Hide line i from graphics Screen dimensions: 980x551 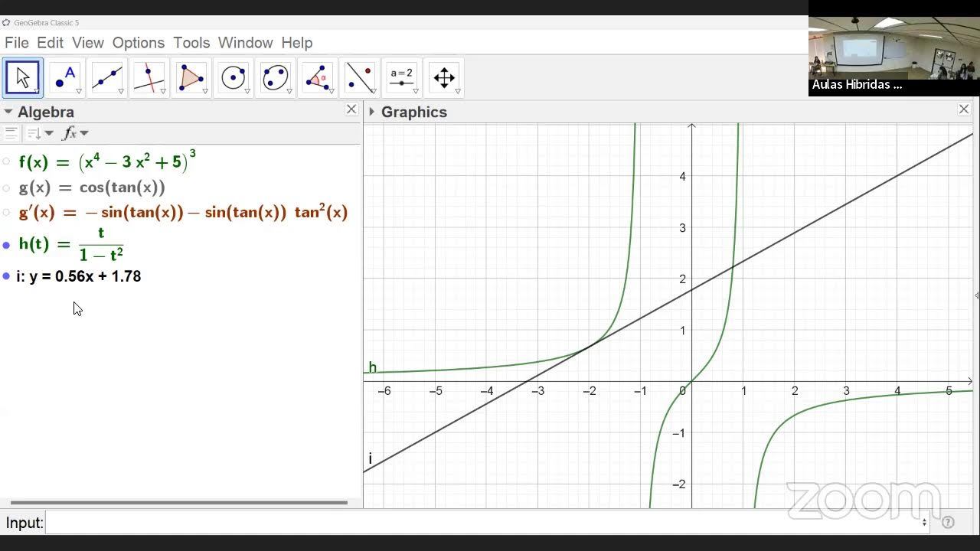[6, 276]
